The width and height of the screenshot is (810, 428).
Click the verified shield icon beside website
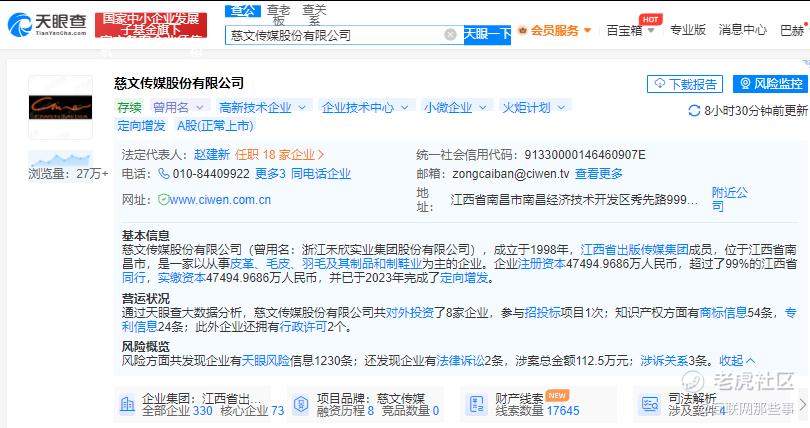point(163,199)
